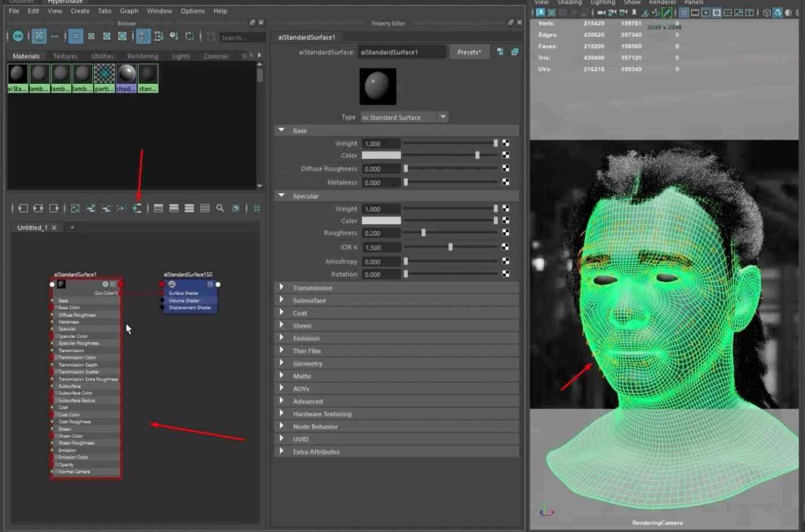Select the Material viewer ball icon in Hypershade toolbar

pos(122,36)
